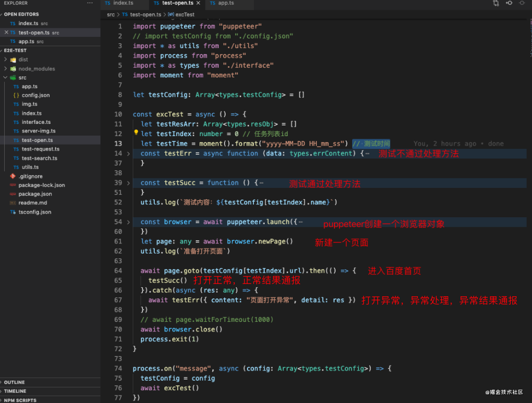Click the lightbulb quick fix on line 12
The image size is (532, 403).
click(x=136, y=132)
